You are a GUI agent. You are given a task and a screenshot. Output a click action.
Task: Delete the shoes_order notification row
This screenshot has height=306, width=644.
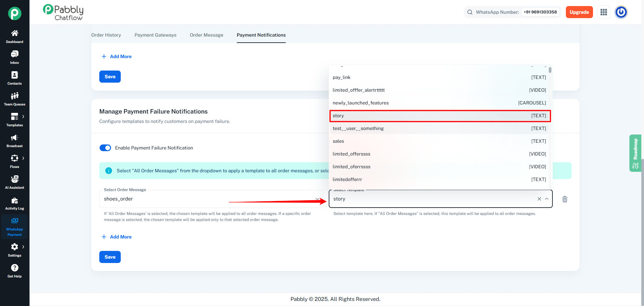tap(565, 199)
